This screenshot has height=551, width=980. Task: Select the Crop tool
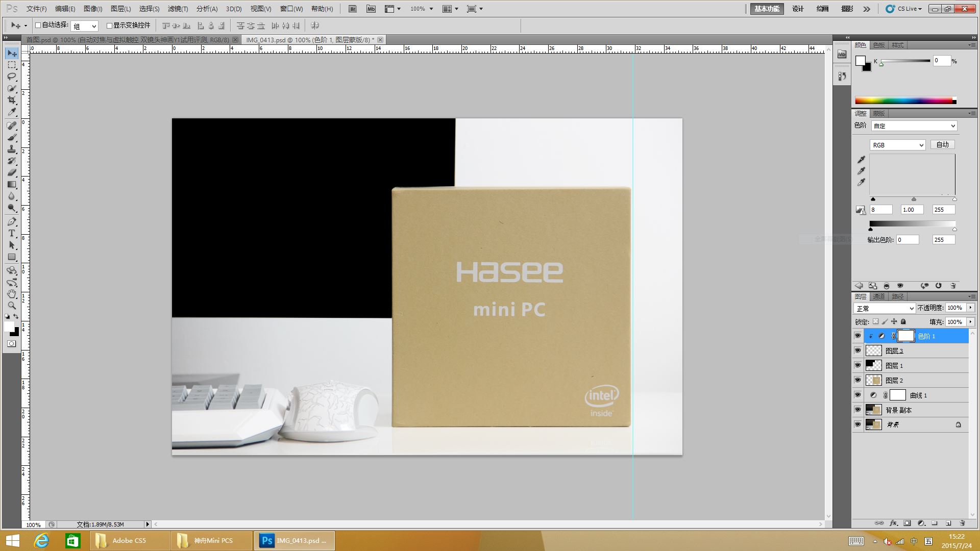point(12,100)
